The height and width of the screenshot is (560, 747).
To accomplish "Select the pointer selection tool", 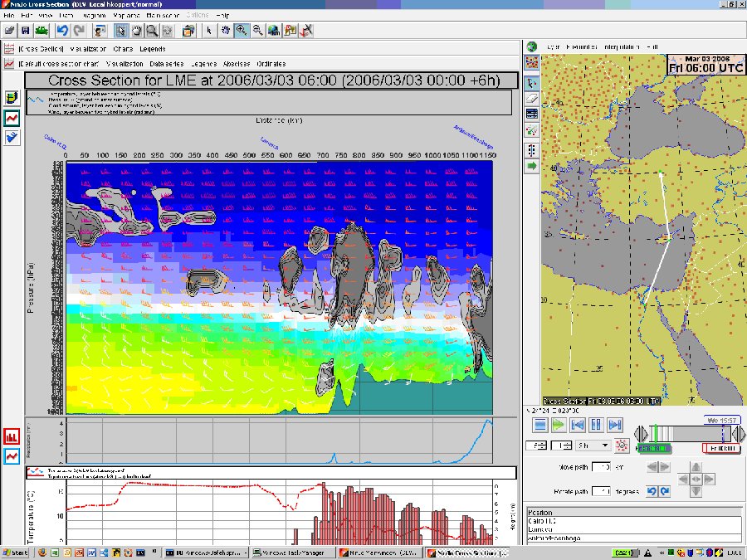I will coord(120,31).
